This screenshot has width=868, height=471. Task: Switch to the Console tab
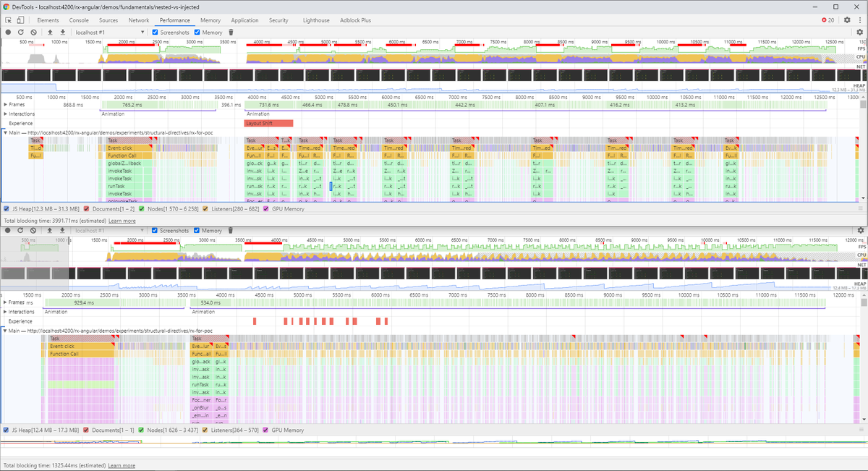click(x=79, y=20)
